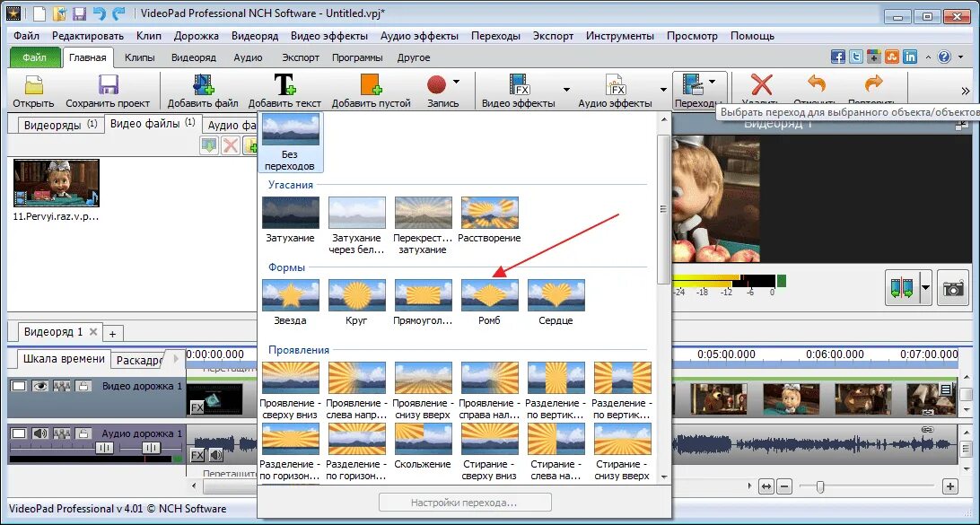Open the Переходы button dropdown arrow

tap(713, 82)
